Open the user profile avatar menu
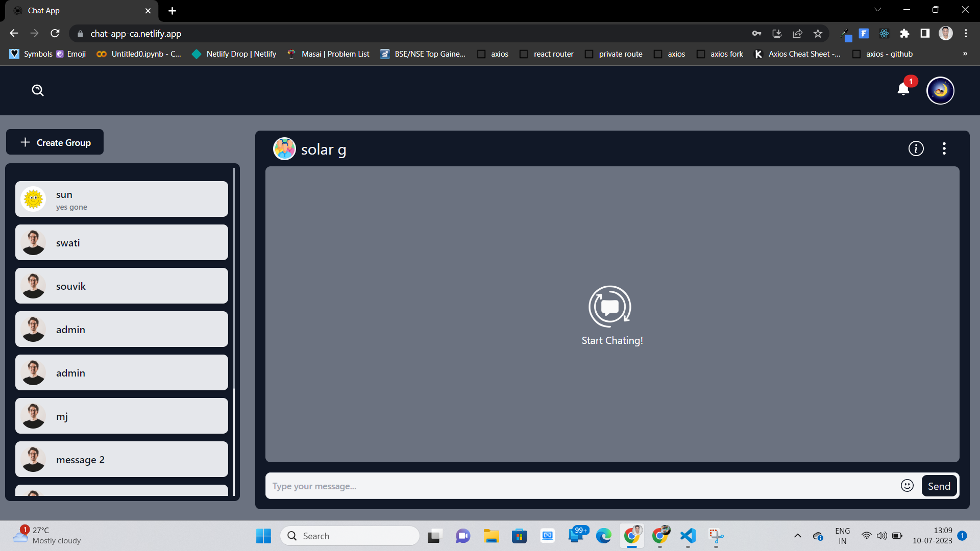The width and height of the screenshot is (980, 551). tap(940, 91)
